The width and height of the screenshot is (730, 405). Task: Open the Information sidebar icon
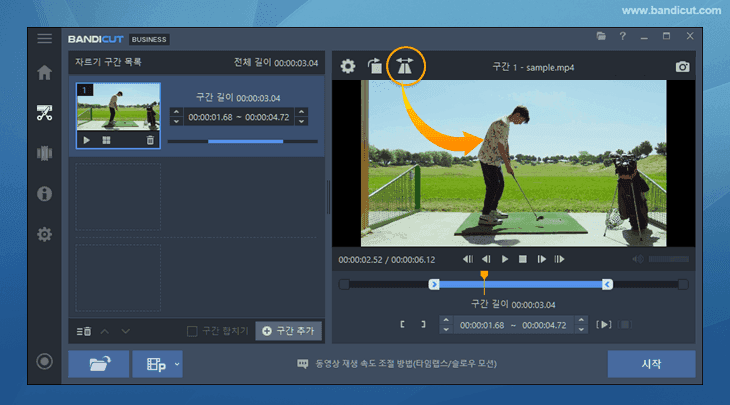[x=45, y=194]
